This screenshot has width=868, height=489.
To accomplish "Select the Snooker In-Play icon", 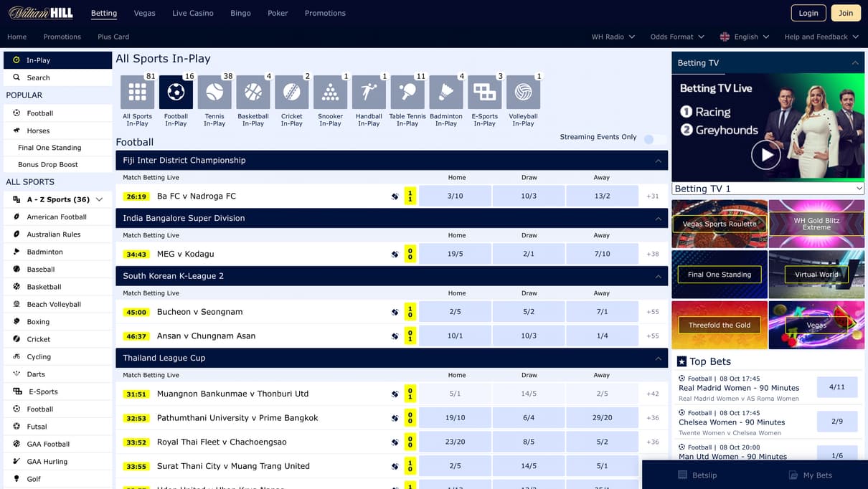I will (330, 93).
